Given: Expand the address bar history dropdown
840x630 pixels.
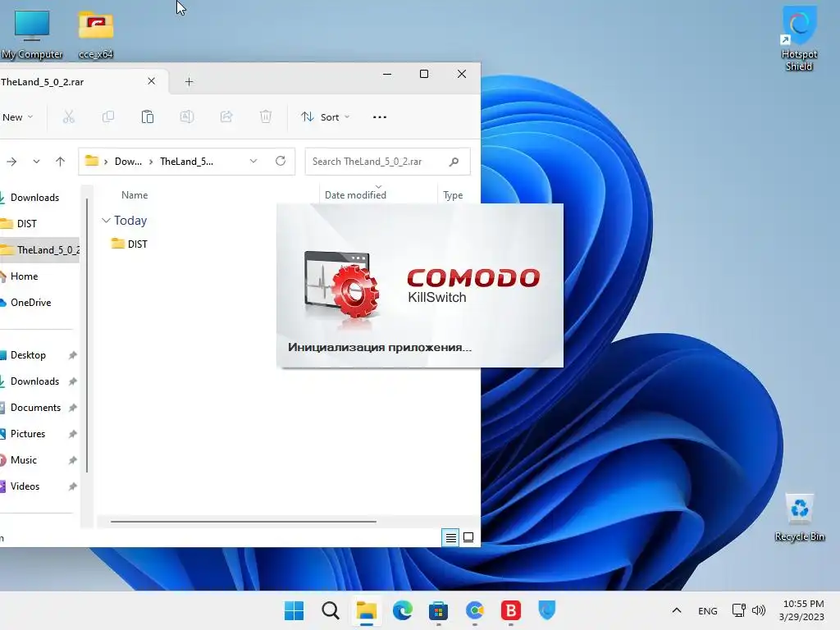Looking at the screenshot, I should [x=253, y=162].
